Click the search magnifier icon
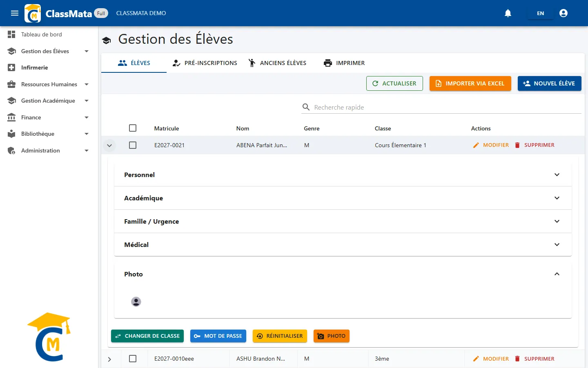588x368 pixels. tap(306, 107)
